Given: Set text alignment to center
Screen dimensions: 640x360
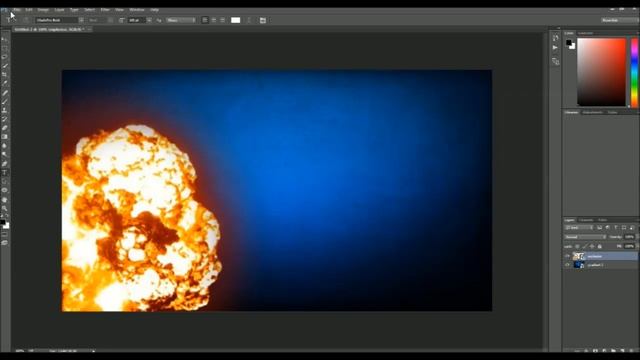Looking at the screenshot, I should pyautogui.click(x=214, y=20).
